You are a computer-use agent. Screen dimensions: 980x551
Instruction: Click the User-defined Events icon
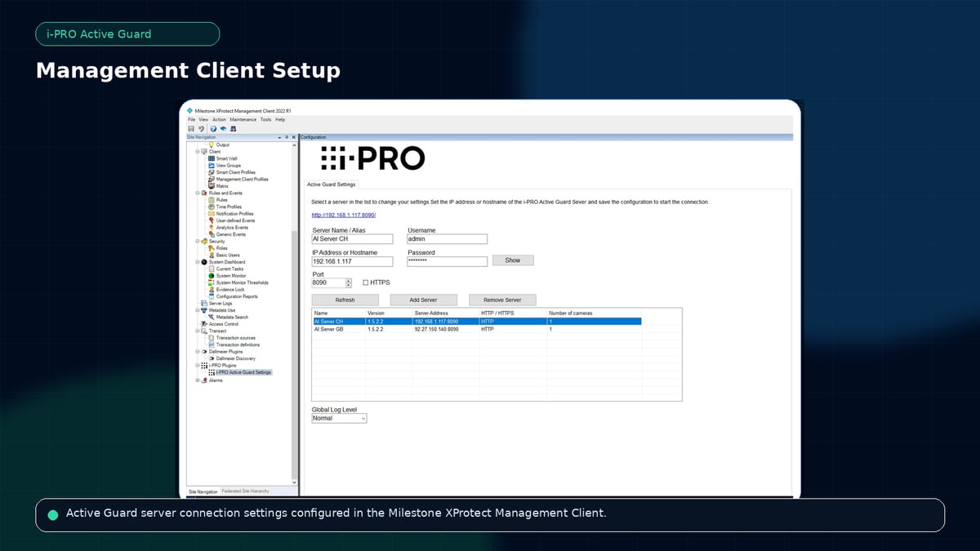(212, 220)
